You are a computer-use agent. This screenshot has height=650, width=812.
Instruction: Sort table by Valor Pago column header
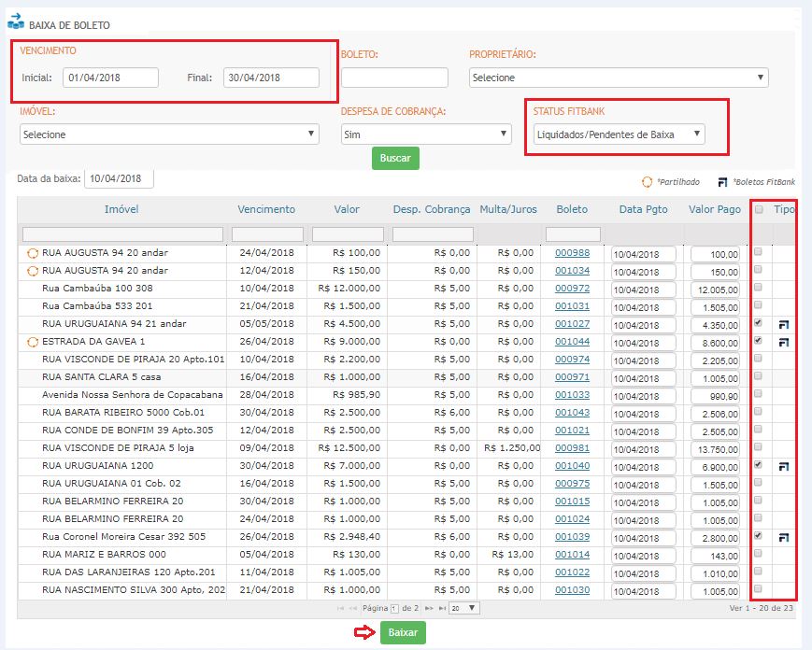[715, 209]
